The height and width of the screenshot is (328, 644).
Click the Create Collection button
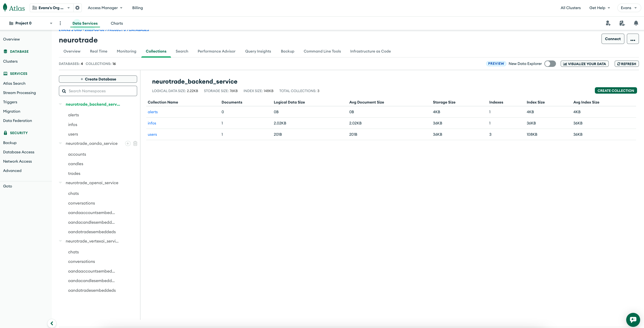[x=616, y=91]
